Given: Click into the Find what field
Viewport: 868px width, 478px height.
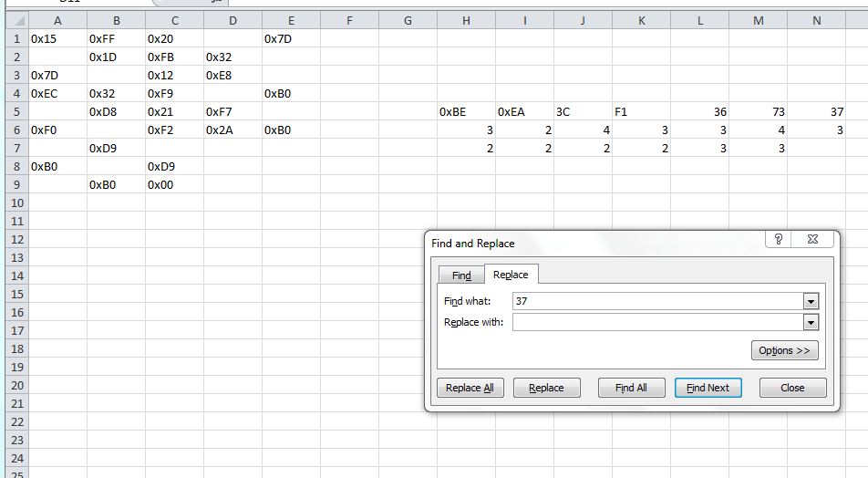Looking at the screenshot, I should (658, 301).
